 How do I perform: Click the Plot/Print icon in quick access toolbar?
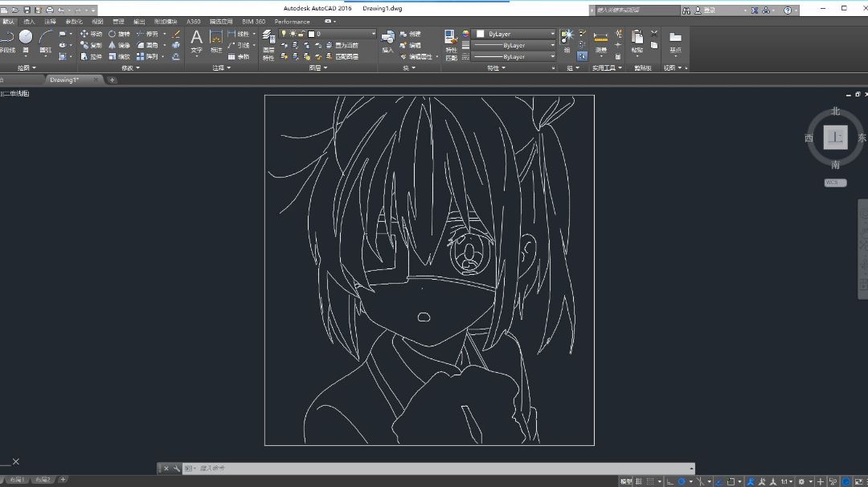(x=49, y=10)
